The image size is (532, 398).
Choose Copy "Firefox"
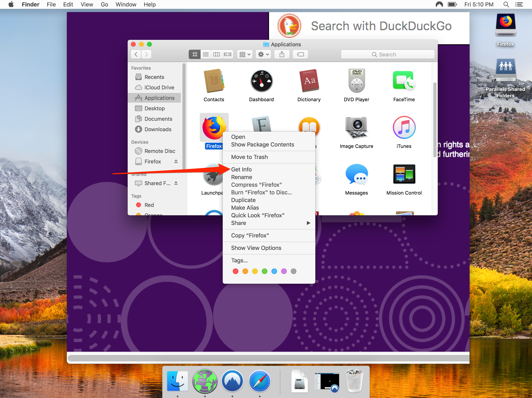[x=269, y=236]
